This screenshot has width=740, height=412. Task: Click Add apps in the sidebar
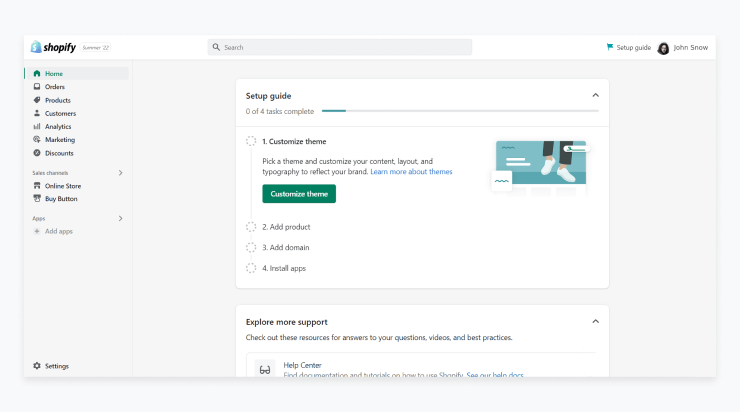click(59, 231)
